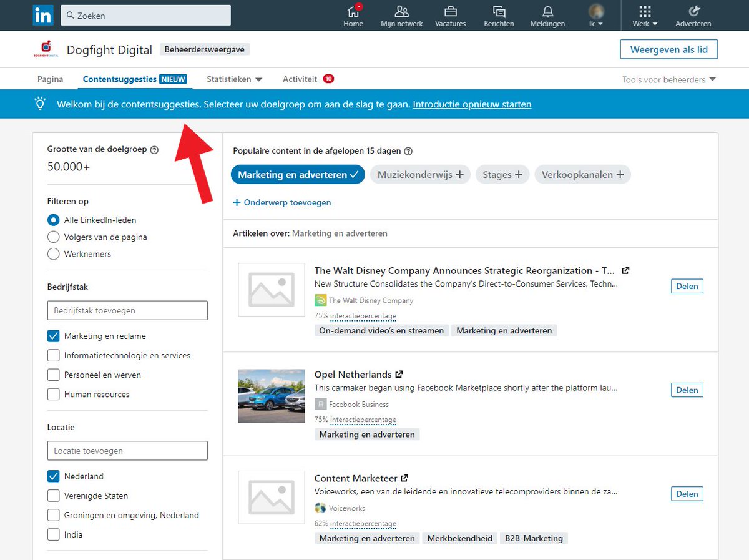
Task: Click the lightbulb icon in welcome banner
Action: 41,104
